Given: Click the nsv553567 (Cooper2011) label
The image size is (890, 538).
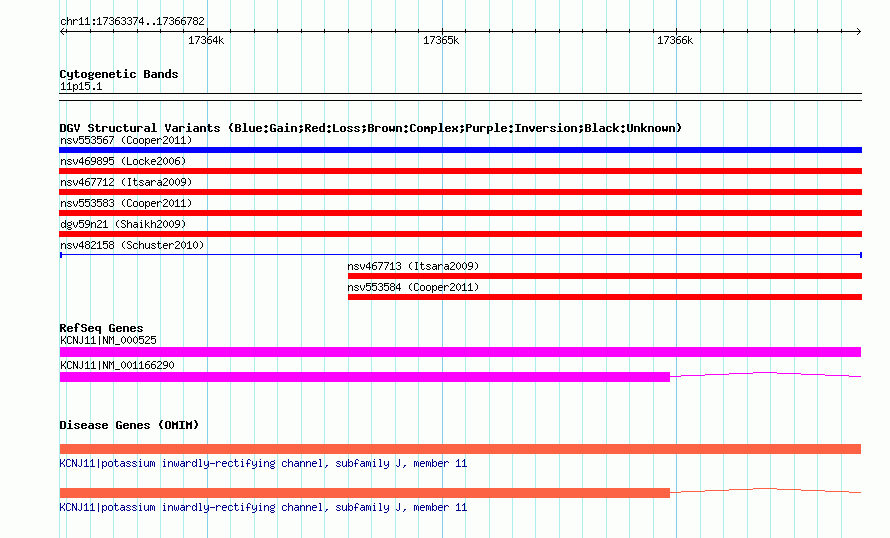Looking at the screenshot, I should pyautogui.click(x=126, y=140).
